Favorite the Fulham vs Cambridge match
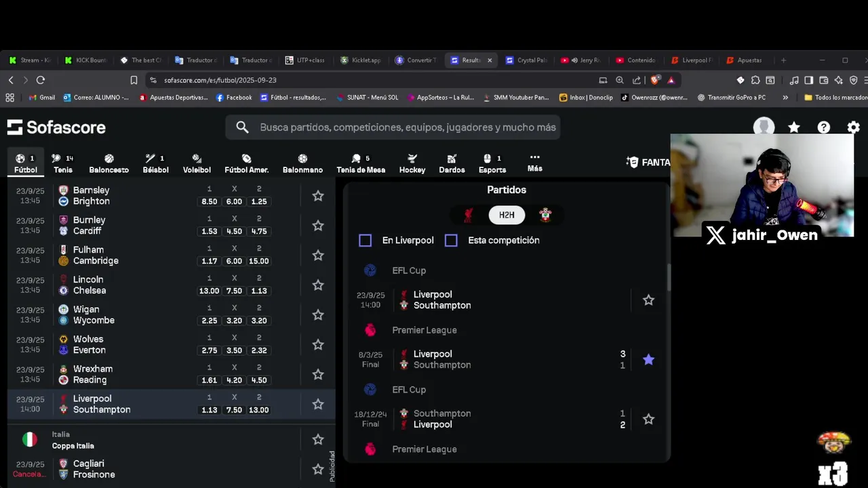 click(318, 256)
